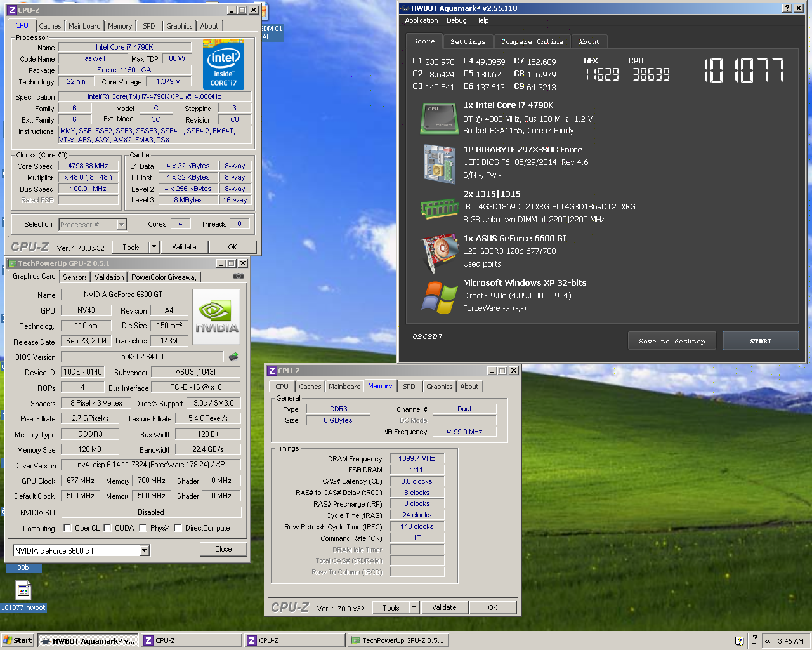Viewport: 812px width, 650px height.
Task: Click Validate in the Memory CPU-Z window
Action: [444, 607]
